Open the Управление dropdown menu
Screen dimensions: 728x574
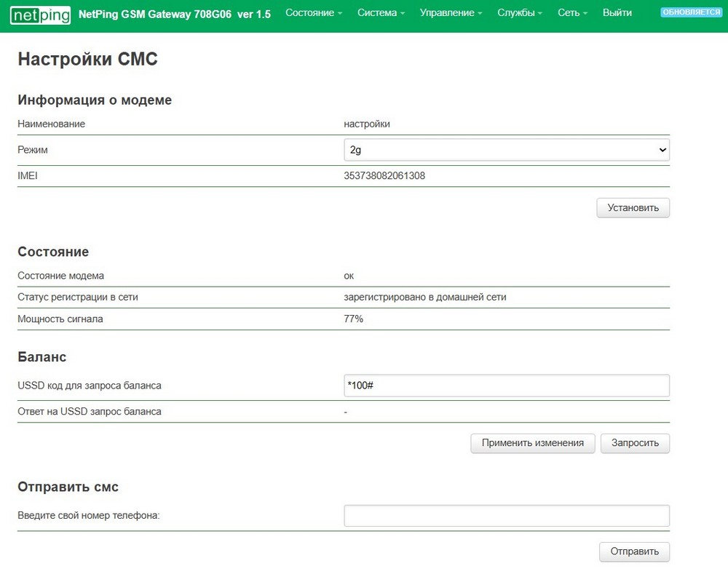tap(451, 13)
